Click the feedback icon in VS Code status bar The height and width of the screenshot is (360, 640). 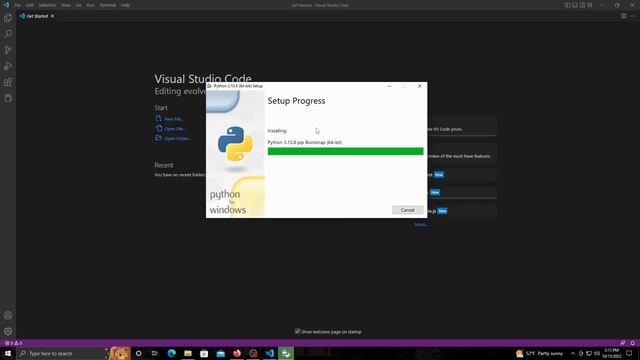[622, 343]
